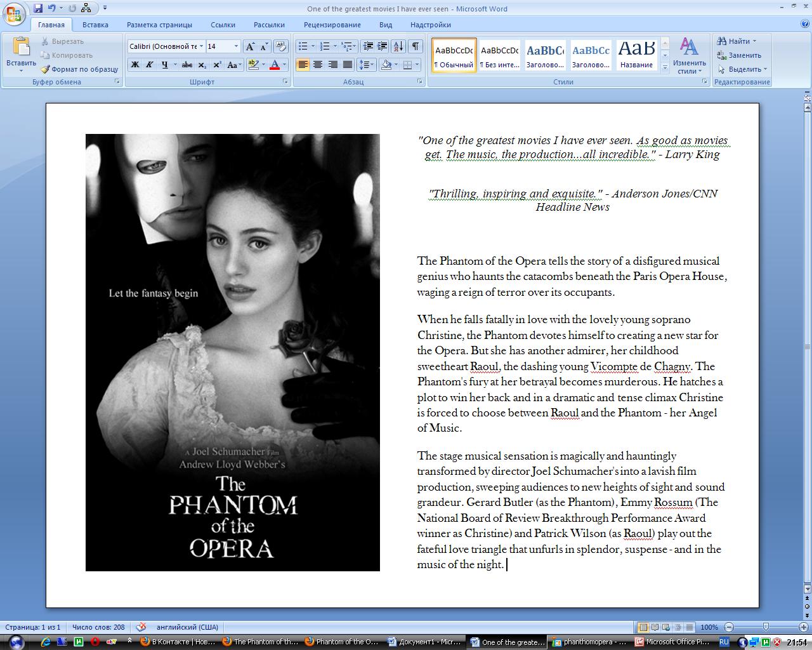Click the text highlight color button
The width and height of the screenshot is (812, 650).
point(253,65)
